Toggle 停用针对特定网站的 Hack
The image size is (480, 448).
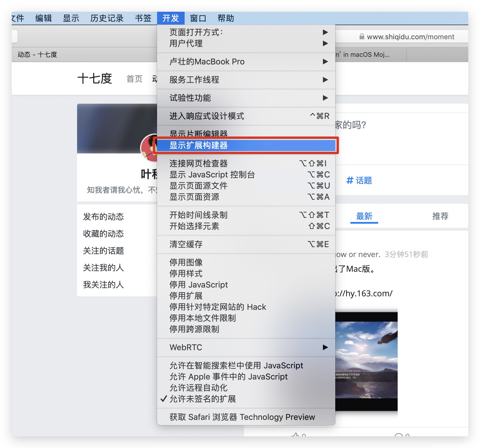[246, 307]
